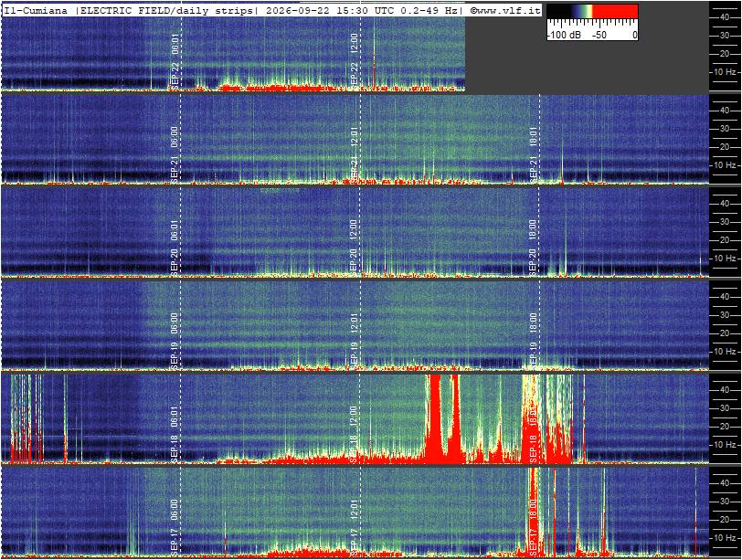Click the black left end of the color scale

[558, 11]
